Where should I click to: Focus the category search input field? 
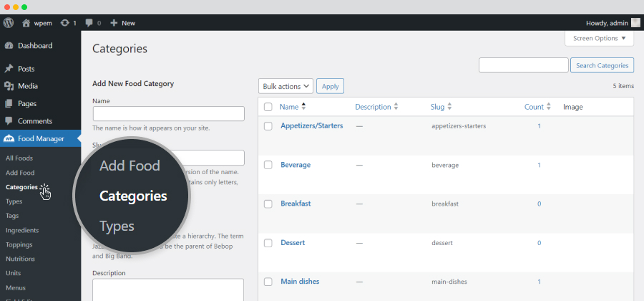click(523, 65)
